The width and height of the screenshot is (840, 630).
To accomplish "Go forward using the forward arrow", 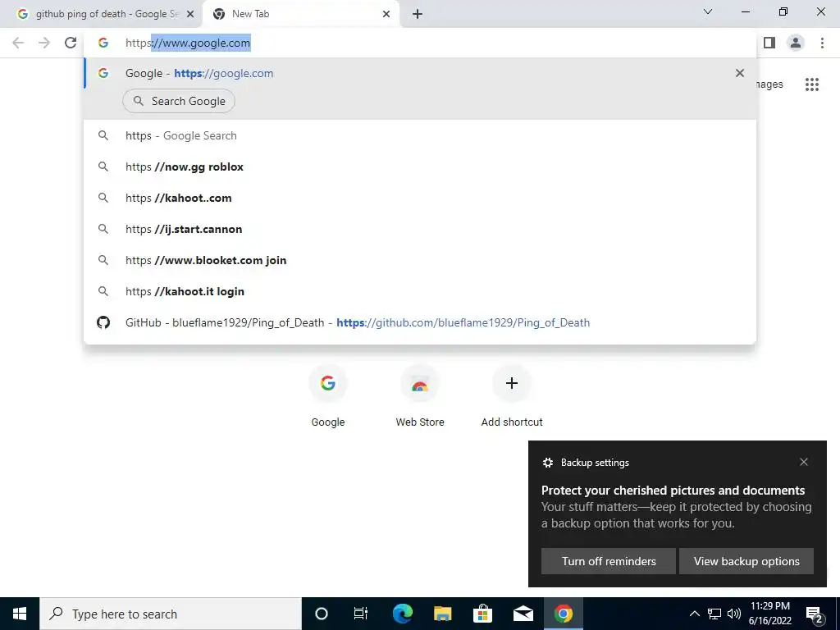I will [44, 43].
